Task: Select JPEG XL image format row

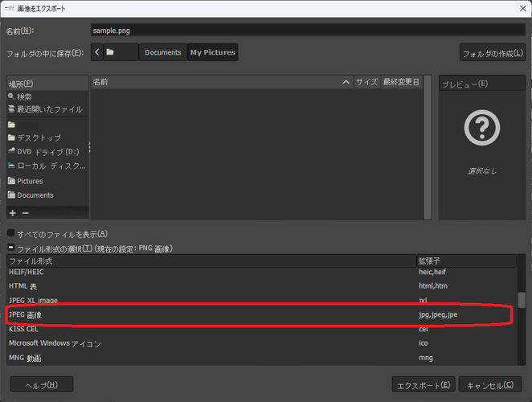Action: click(x=261, y=300)
